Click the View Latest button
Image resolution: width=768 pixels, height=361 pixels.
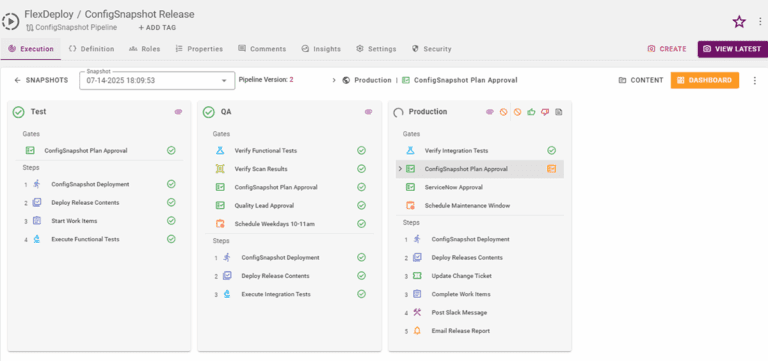733,49
